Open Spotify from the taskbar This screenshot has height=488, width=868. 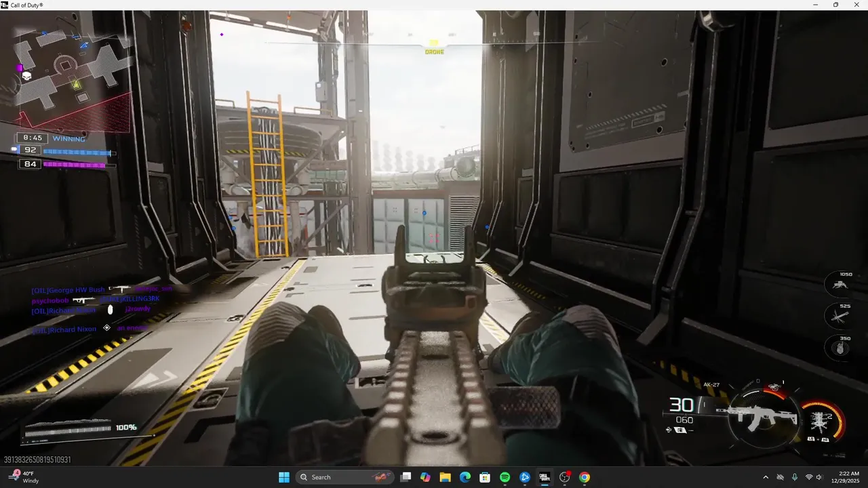pyautogui.click(x=505, y=477)
